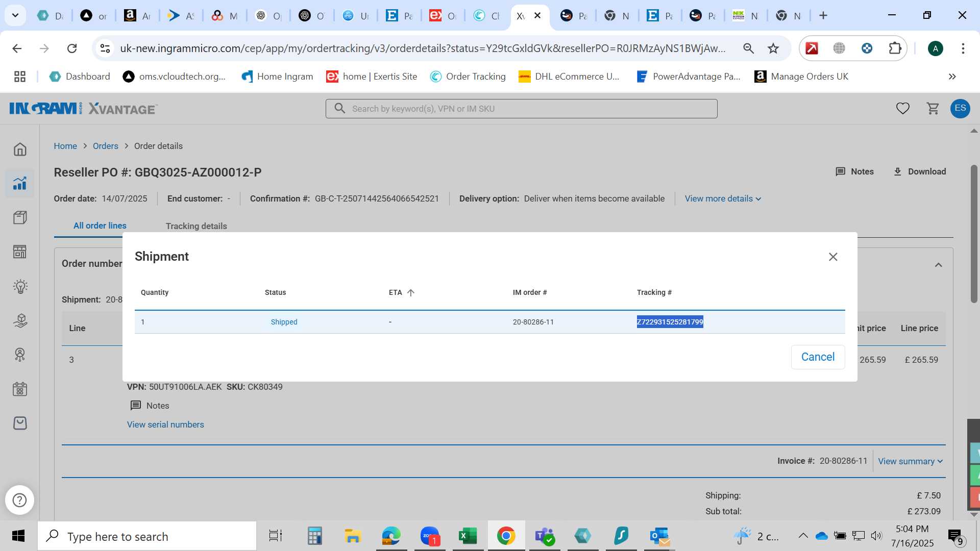Open the analytics chart sidebar icon

tap(20, 183)
